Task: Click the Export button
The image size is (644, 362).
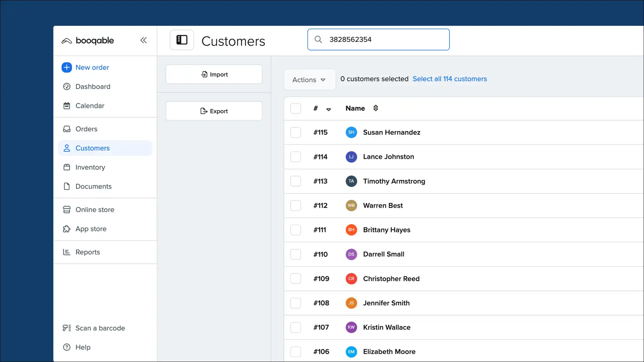Action: [x=214, y=111]
